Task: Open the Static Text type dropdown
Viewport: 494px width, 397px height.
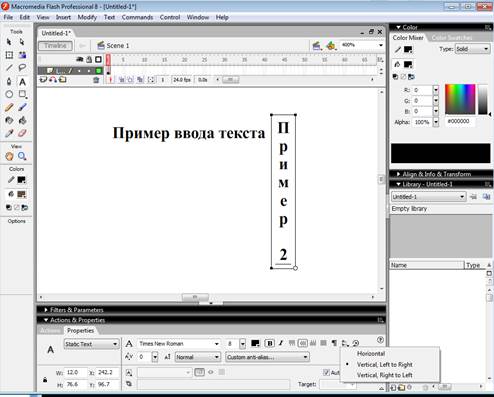Action: pos(91,344)
